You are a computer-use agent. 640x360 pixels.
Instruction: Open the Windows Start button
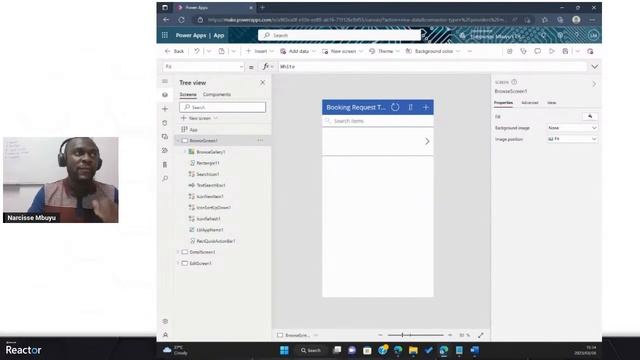[x=284, y=350]
